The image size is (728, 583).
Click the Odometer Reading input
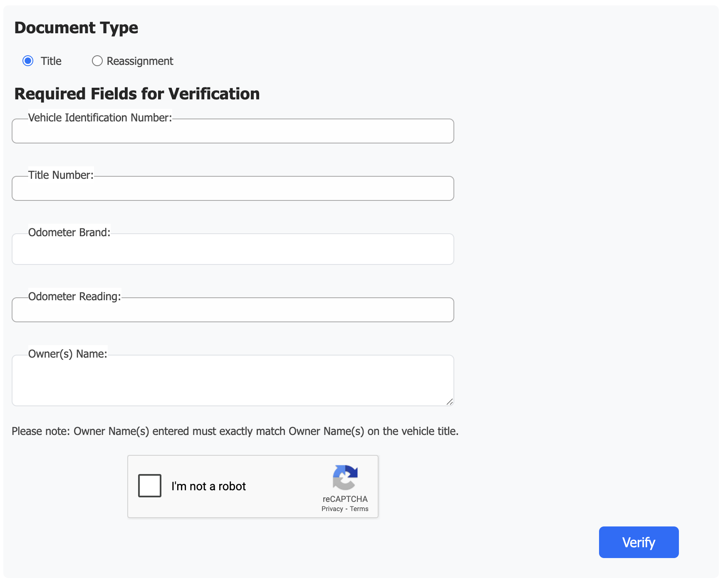(x=233, y=310)
